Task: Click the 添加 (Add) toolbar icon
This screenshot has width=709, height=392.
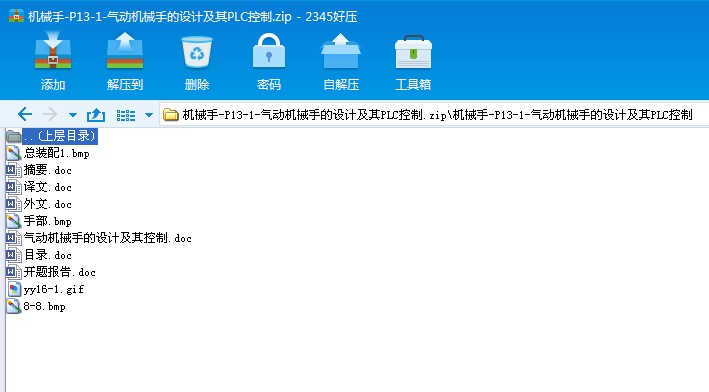Action: pos(53,51)
